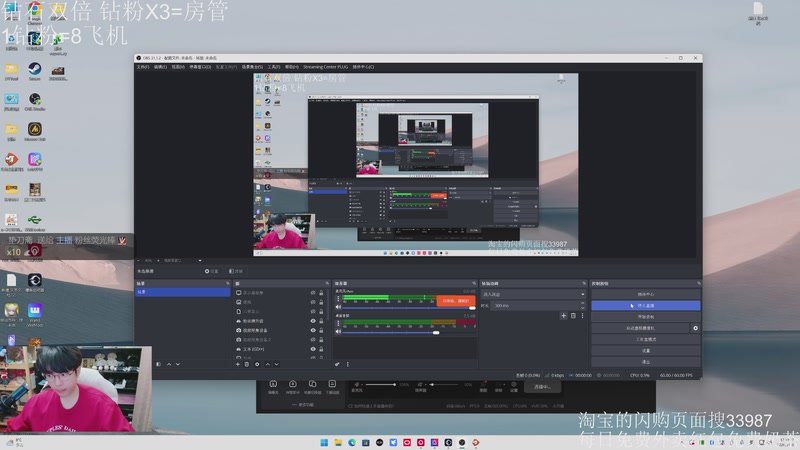Start the virtual camera button

pos(640,328)
